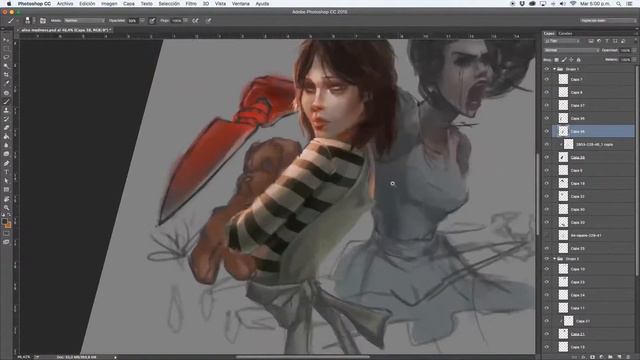This screenshot has height=360, width=640.
Task: Hide the Capa 11 layer
Action: tap(547, 308)
